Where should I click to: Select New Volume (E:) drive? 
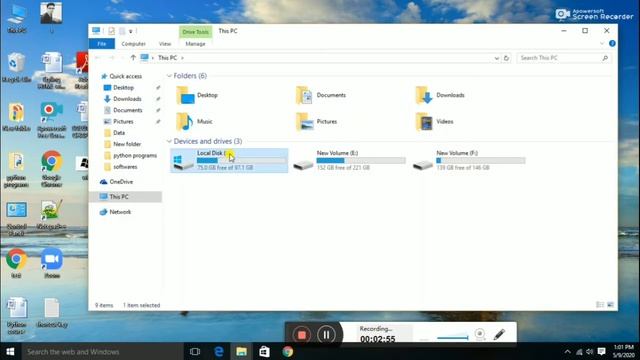click(349, 160)
